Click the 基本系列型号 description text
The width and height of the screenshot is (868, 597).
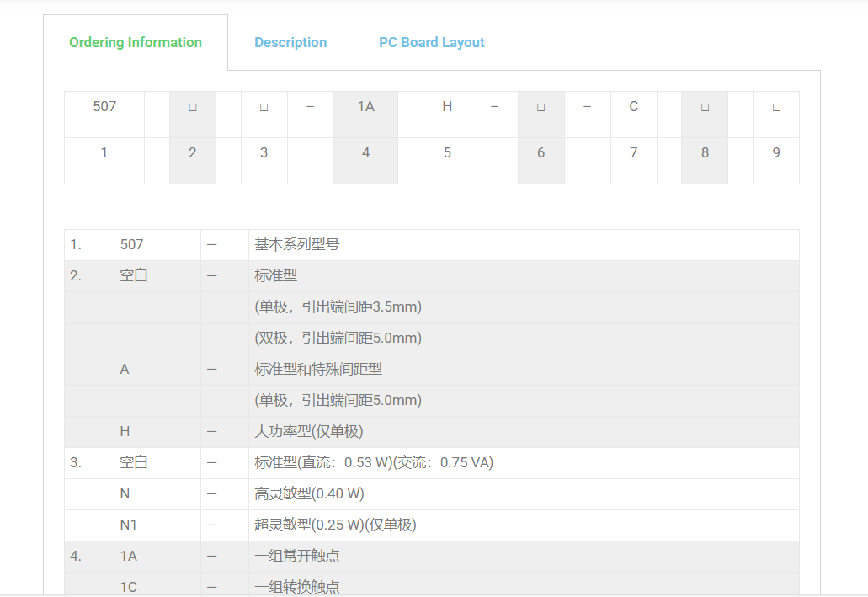coord(297,245)
